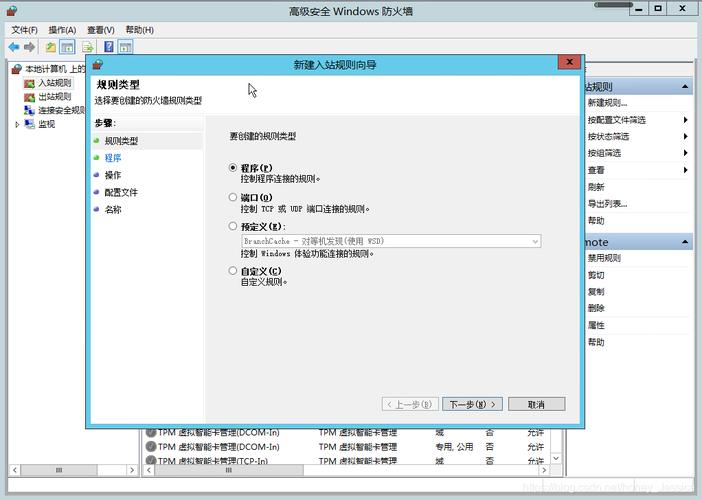Screen dimensions: 702x500
Task: Select 连接安全规则 in the left tree
Action: point(55,110)
